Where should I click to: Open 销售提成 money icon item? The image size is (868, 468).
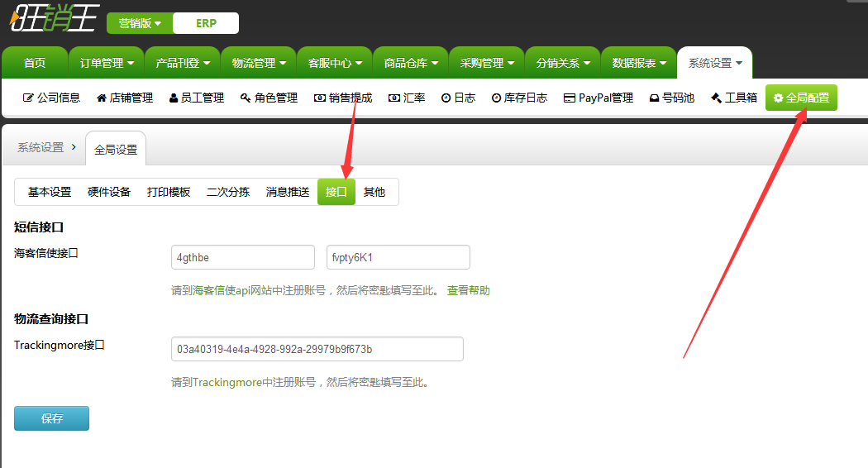pyautogui.click(x=343, y=98)
